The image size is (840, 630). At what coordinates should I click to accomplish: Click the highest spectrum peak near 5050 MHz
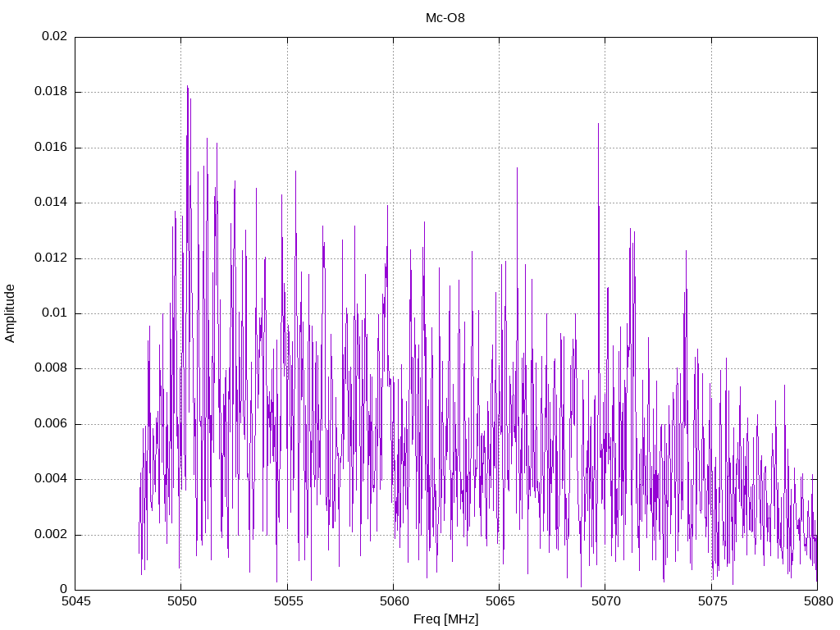click(188, 87)
